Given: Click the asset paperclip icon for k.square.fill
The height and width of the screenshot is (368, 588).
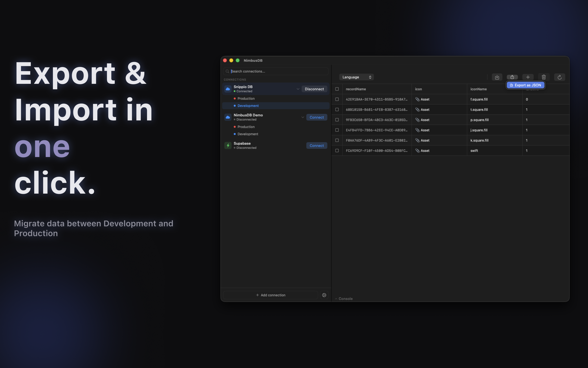Looking at the screenshot, I should (x=418, y=140).
